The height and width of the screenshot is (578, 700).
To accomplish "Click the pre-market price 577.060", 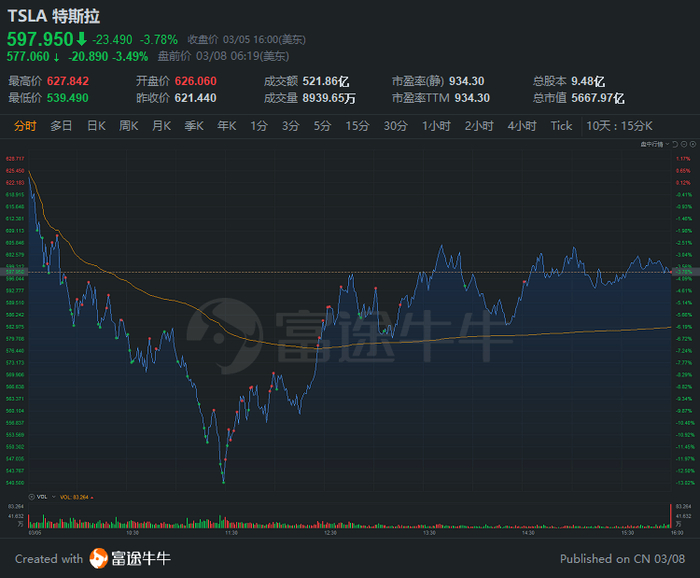I will 28,56.
